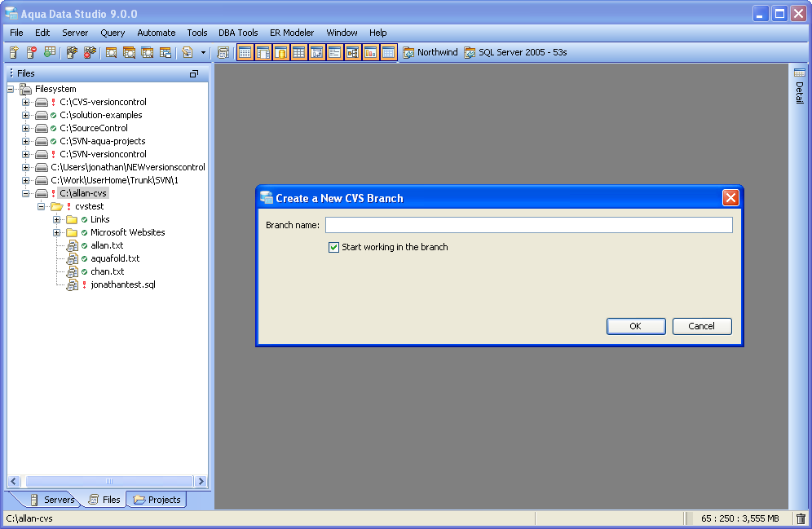This screenshot has width=812, height=529.
Task: Click the third query magnifier window icon
Action: coord(147,52)
